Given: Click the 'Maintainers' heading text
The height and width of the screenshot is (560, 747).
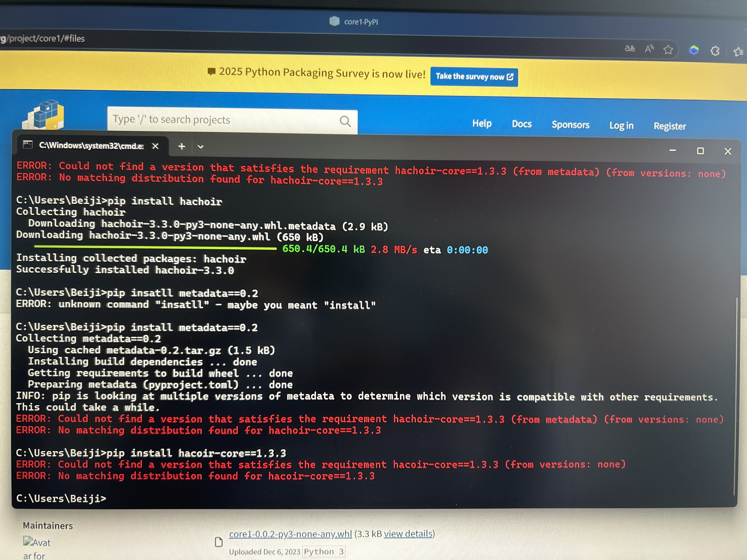Looking at the screenshot, I should (48, 526).
